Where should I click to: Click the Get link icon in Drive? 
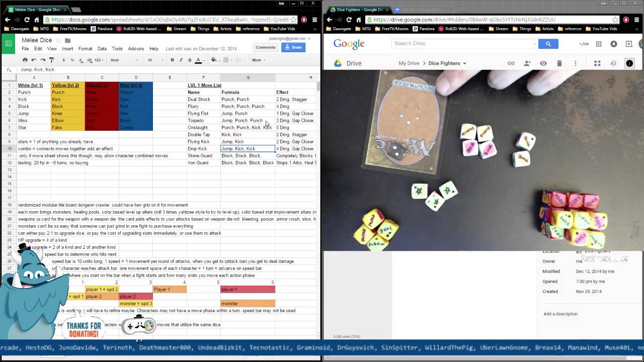point(511,63)
